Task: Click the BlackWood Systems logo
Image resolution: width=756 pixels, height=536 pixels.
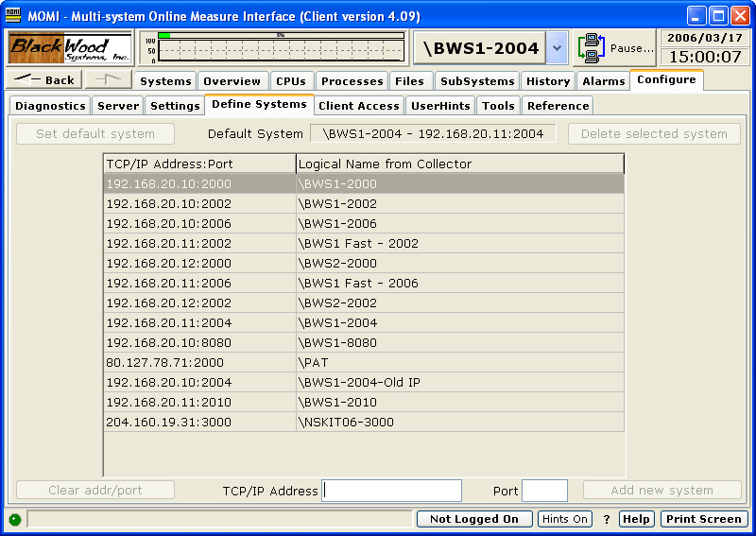Action: (x=70, y=47)
